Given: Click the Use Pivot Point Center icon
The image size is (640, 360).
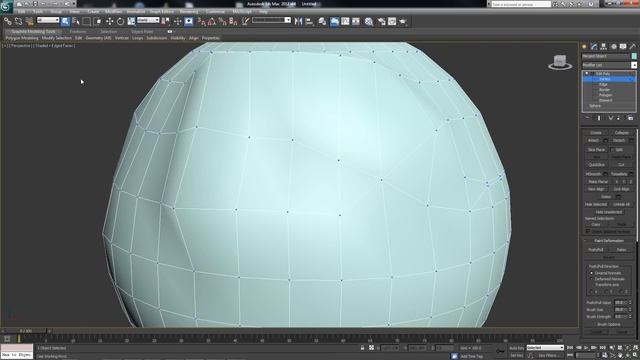Looking at the screenshot, I should pos(166,21).
